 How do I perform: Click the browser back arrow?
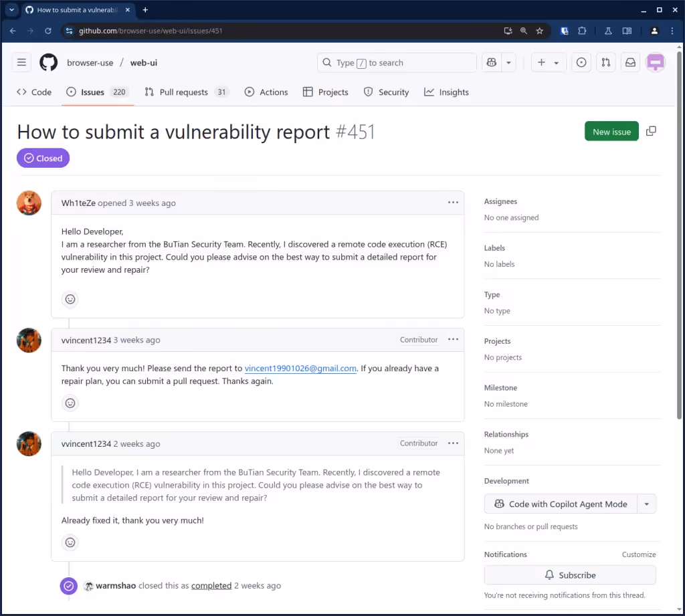[x=13, y=31]
